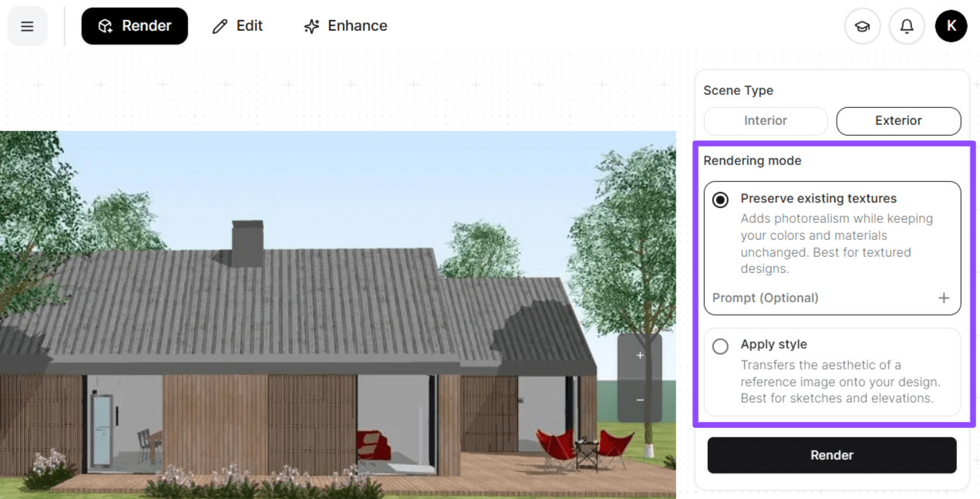Click the red butterfly chairs in the preview

click(x=586, y=446)
